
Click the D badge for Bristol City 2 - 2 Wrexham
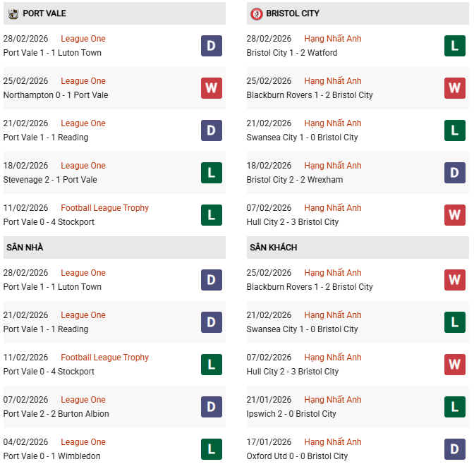pos(455,173)
